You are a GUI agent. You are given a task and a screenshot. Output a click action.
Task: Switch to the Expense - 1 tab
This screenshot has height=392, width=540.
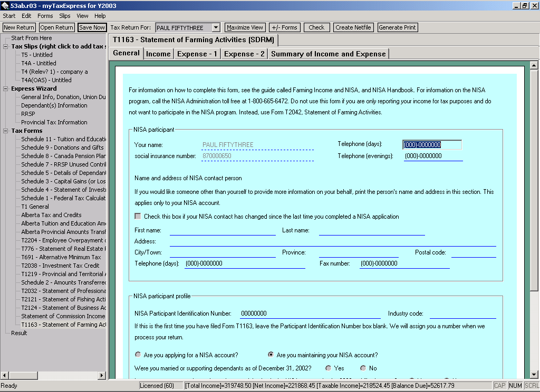coord(197,54)
